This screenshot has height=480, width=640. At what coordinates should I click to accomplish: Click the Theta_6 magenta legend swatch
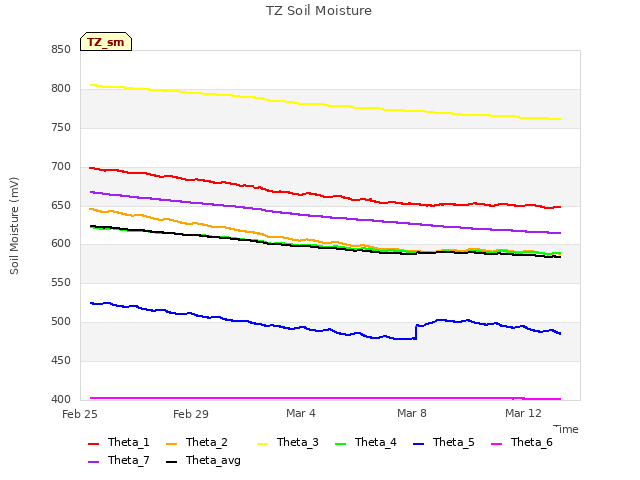coord(496,443)
